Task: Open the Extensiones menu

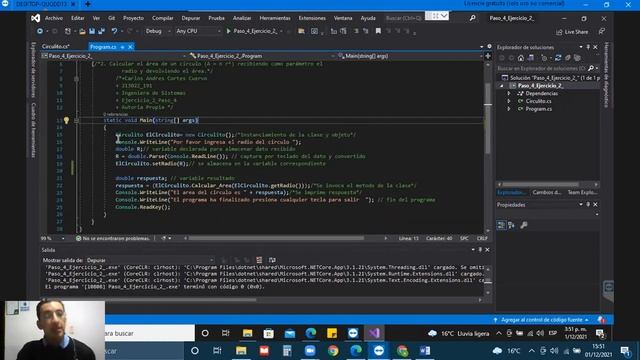Action: [312, 18]
